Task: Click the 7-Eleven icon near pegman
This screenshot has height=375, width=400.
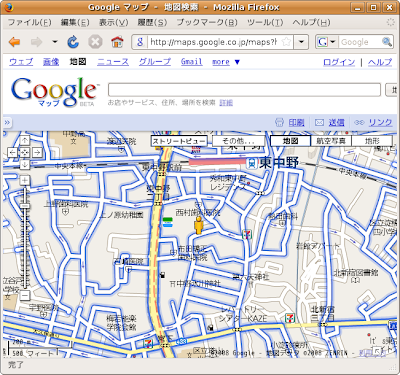Action: click(x=247, y=234)
